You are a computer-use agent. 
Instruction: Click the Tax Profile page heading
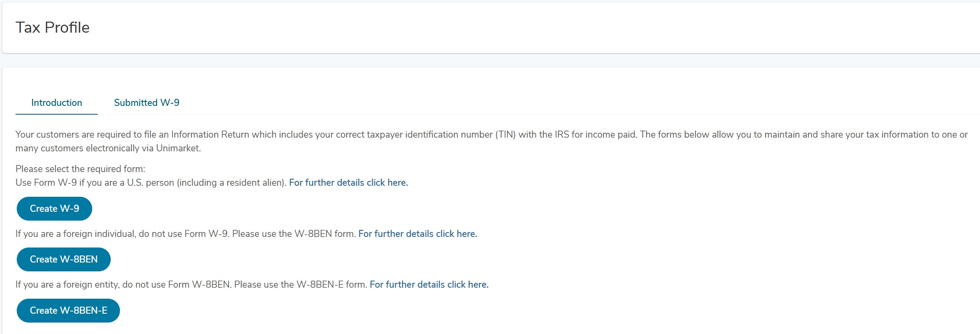52,27
